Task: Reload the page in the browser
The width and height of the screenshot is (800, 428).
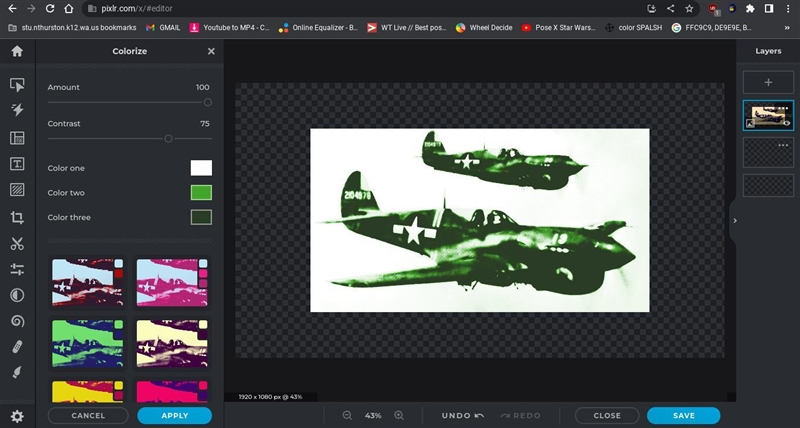Action: [49, 8]
